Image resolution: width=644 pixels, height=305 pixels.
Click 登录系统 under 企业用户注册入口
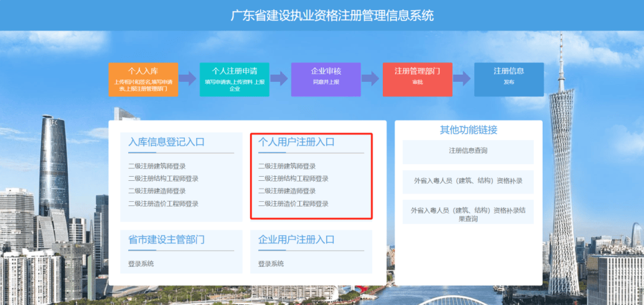pyautogui.click(x=271, y=263)
